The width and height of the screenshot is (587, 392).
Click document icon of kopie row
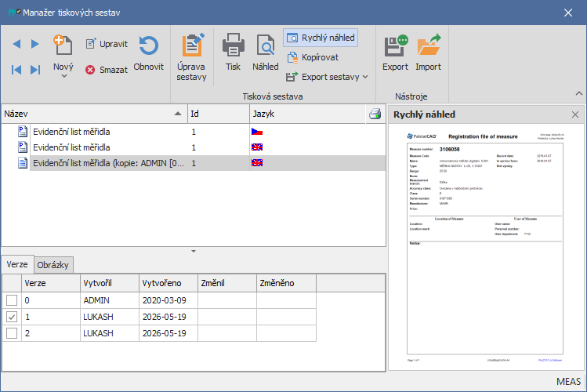click(x=23, y=163)
